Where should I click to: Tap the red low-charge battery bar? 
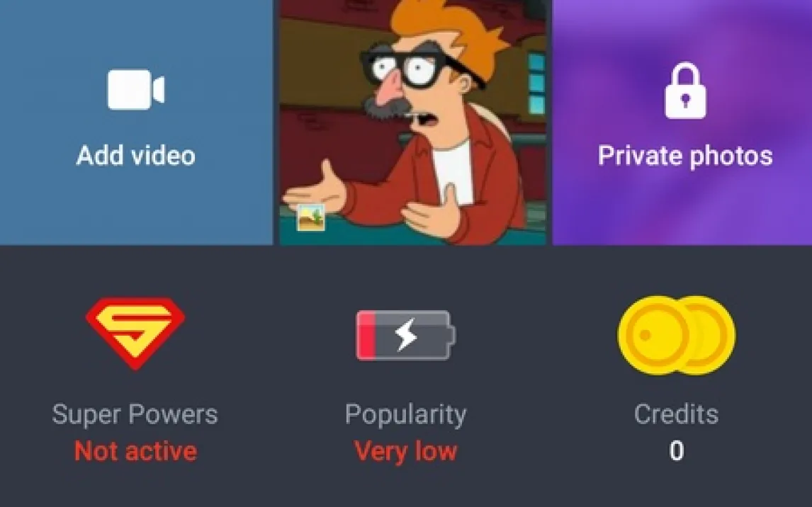tap(366, 335)
